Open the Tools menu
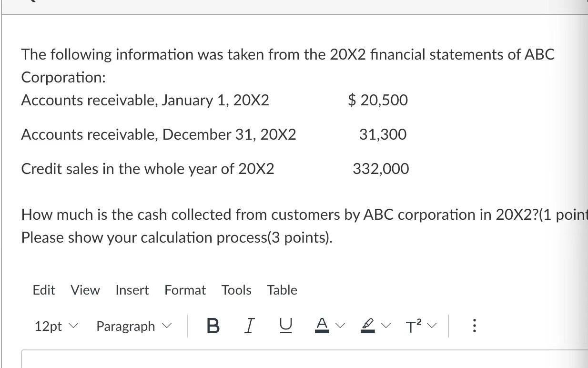The height and width of the screenshot is (368, 588). tap(236, 290)
